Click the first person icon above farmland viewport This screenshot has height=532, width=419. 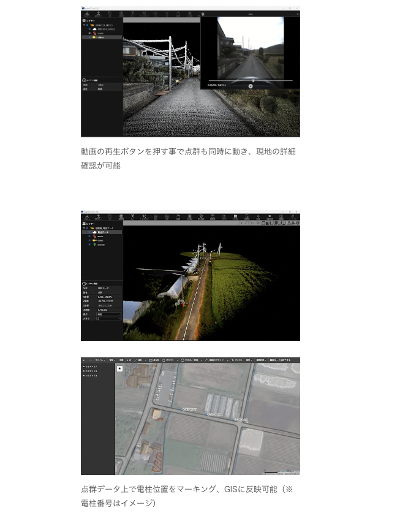(x=289, y=223)
